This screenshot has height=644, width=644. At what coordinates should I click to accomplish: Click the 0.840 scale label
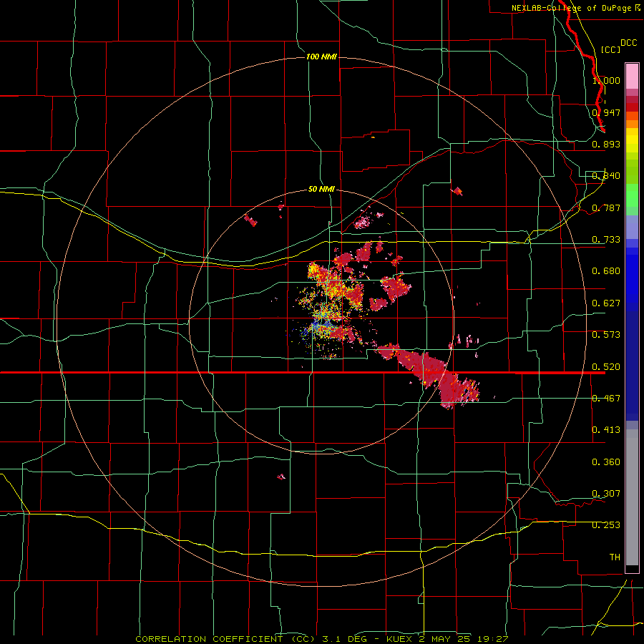(x=606, y=176)
